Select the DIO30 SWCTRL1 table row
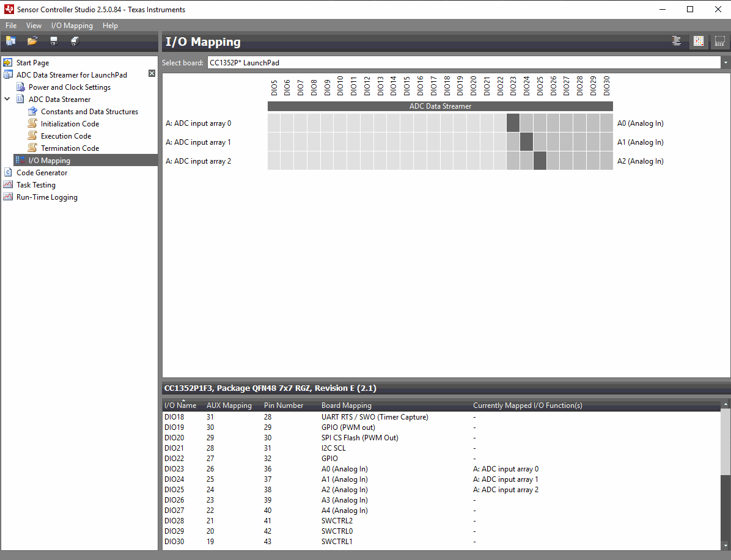The image size is (731, 560). pyautogui.click(x=441, y=541)
